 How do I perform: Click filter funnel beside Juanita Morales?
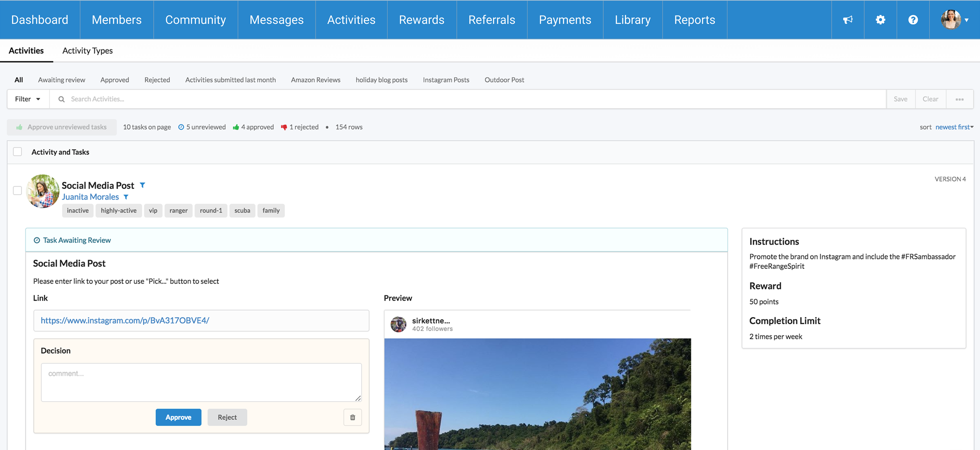(x=126, y=197)
